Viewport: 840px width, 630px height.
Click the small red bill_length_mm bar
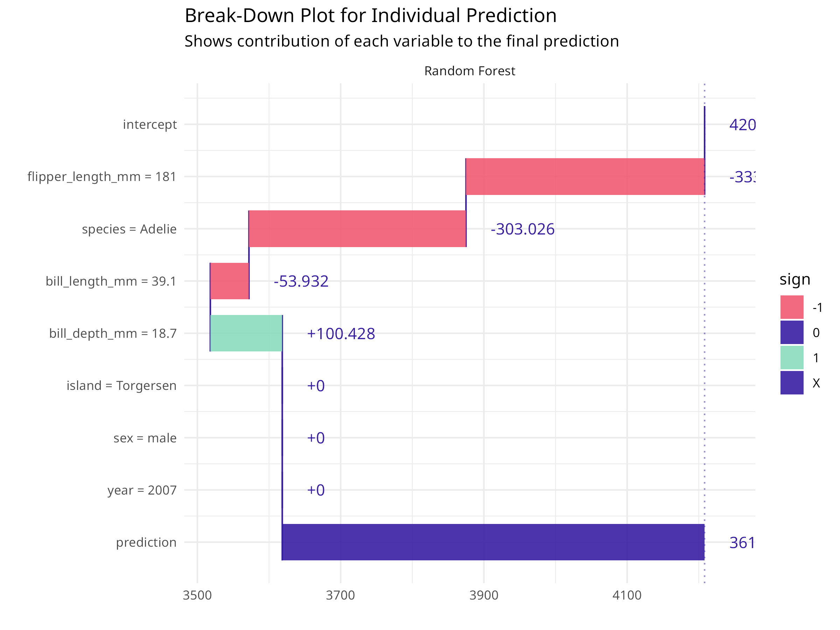[229, 281]
